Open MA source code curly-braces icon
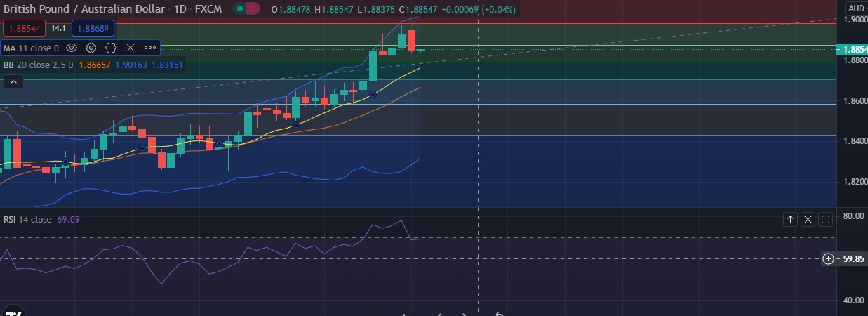868x316 pixels. click(111, 48)
